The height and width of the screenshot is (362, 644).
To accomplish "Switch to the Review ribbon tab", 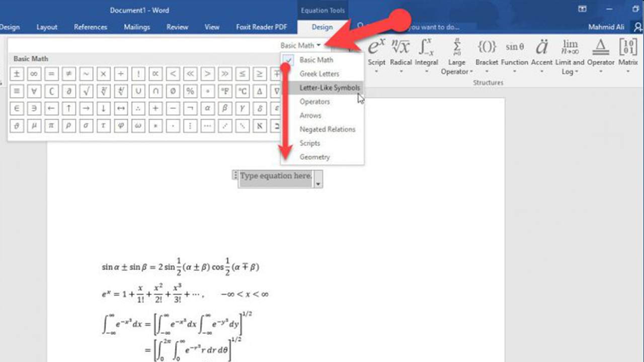I will [x=177, y=27].
